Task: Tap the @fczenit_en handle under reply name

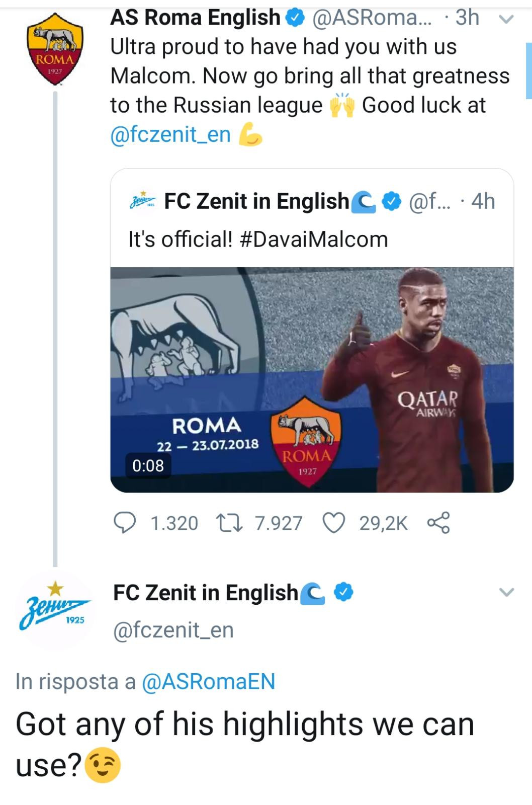Action: (x=173, y=630)
